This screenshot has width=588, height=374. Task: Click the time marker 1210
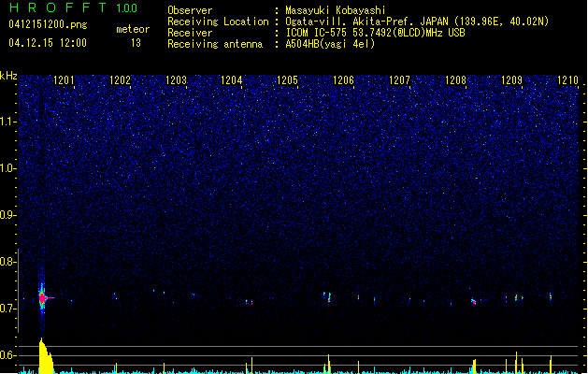point(567,80)
